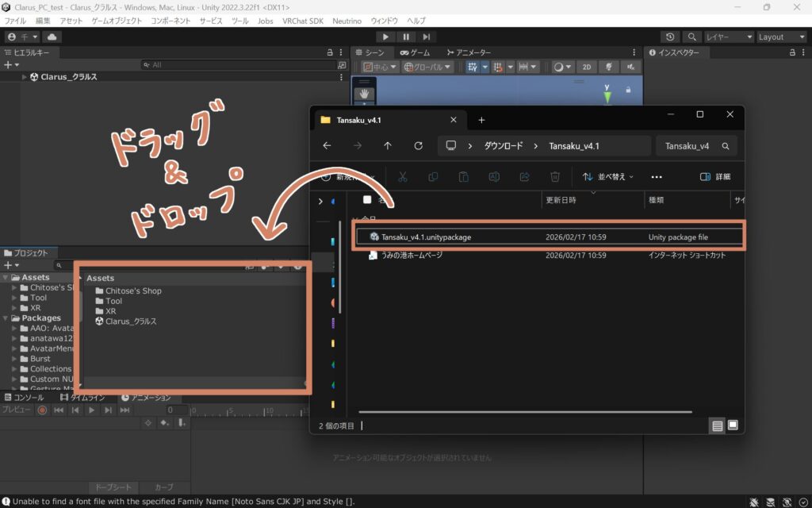Image resolution: width=812 pixels, height=508 pixels.
Task: Start animation recording with the red record button
Action: point(42,410)
